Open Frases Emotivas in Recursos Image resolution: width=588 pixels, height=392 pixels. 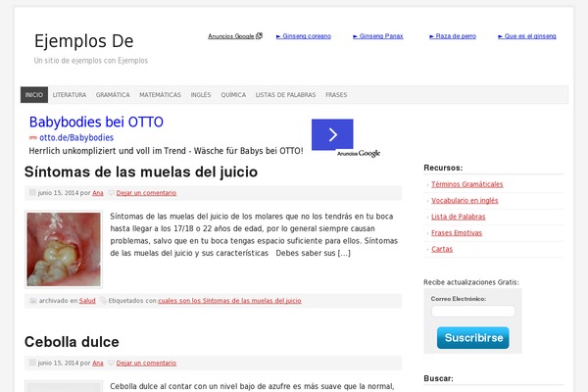click(457, 232)
